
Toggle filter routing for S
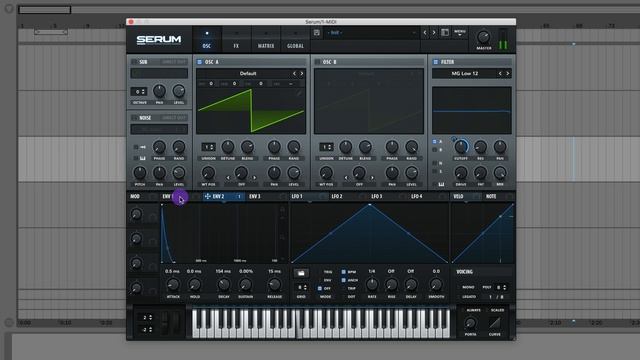[435, 171]
